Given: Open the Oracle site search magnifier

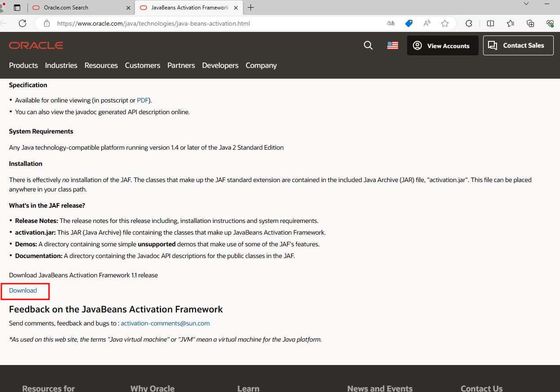Looking at the screenshot, I should point(368,45).
